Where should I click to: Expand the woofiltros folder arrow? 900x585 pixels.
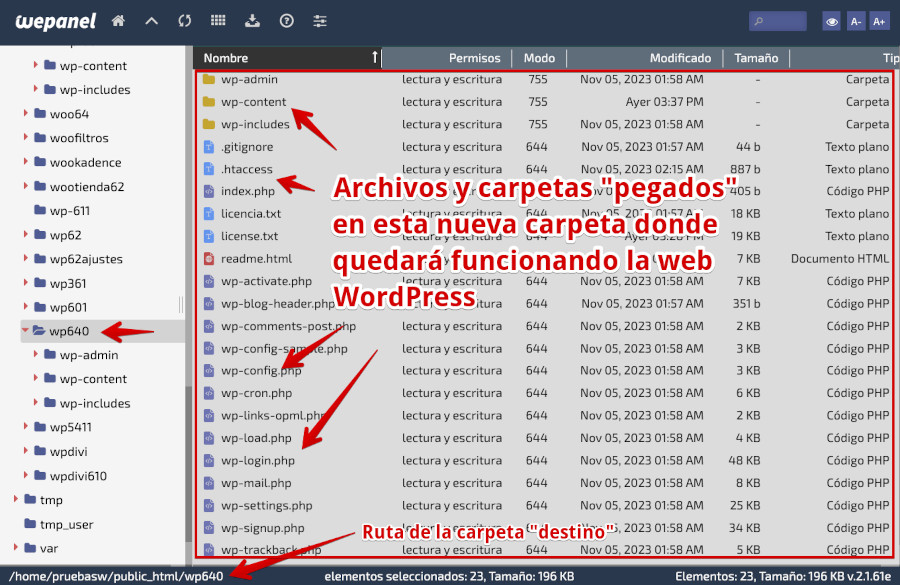point(25,137)
